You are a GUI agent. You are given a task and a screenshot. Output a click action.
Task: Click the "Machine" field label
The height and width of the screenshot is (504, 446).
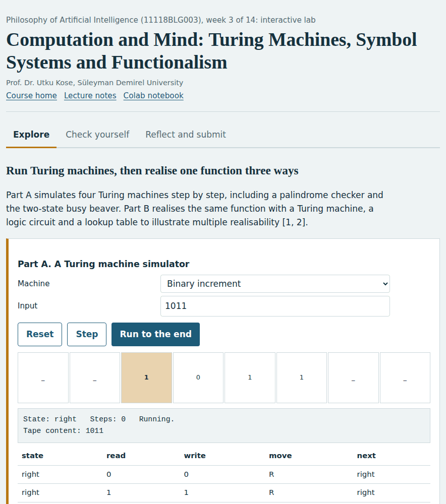click(34, 283)
